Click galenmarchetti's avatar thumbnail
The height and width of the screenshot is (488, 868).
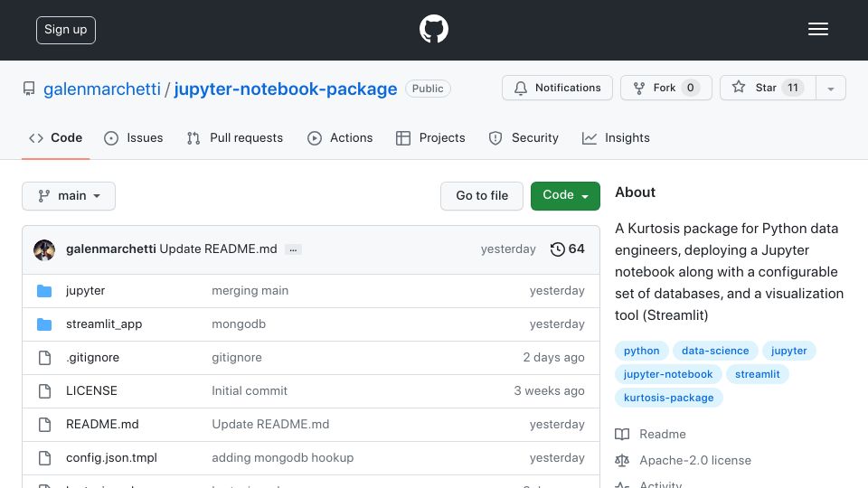(44, 249)
